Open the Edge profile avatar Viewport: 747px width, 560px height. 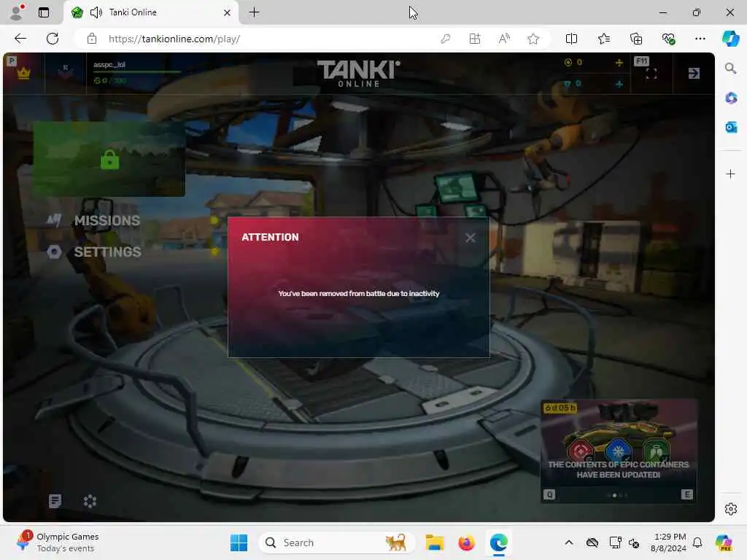tap(18, 12)
